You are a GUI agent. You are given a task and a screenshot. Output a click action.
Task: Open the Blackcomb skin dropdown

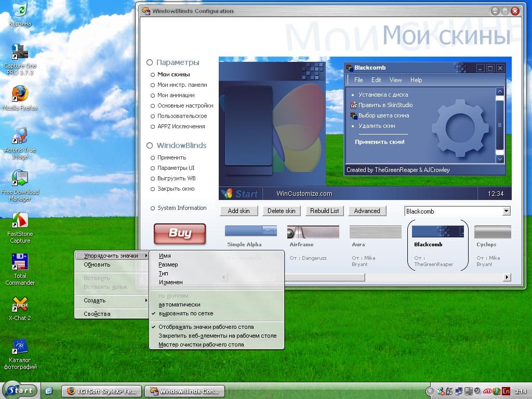(506, 211)
